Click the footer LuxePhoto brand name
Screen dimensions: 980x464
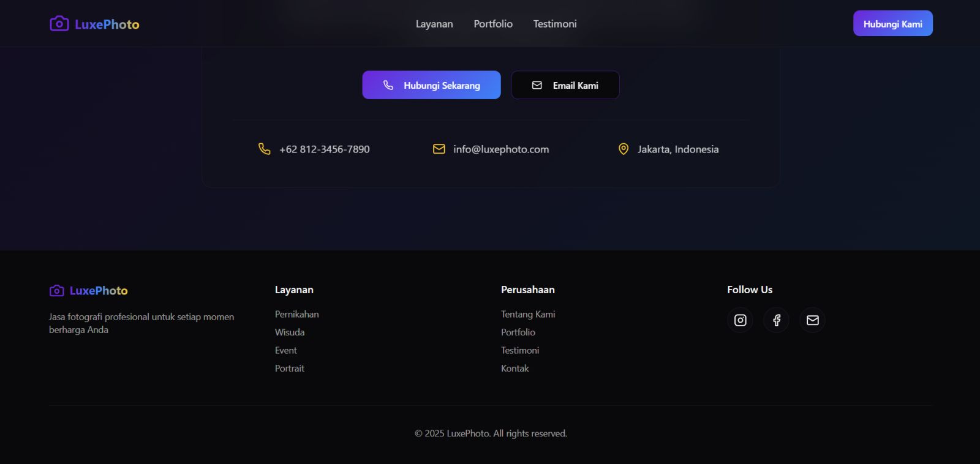pyautogui.click(x=99, y=291)
